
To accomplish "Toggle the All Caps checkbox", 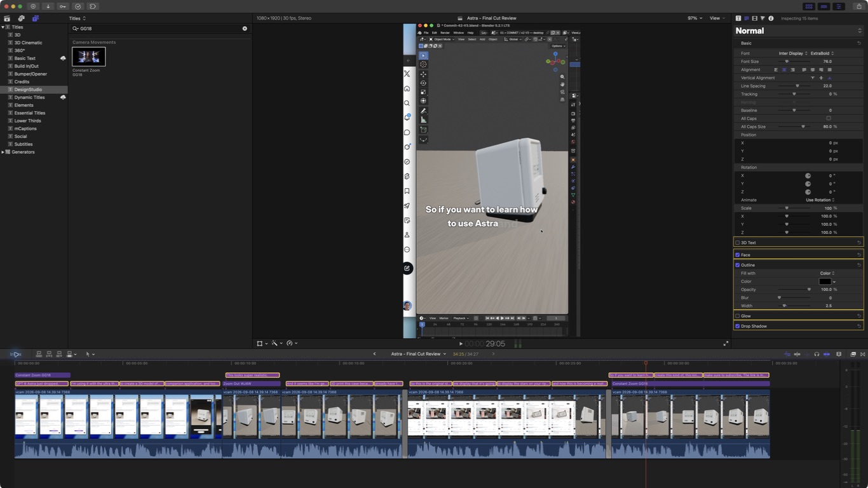I will [829, 118].
